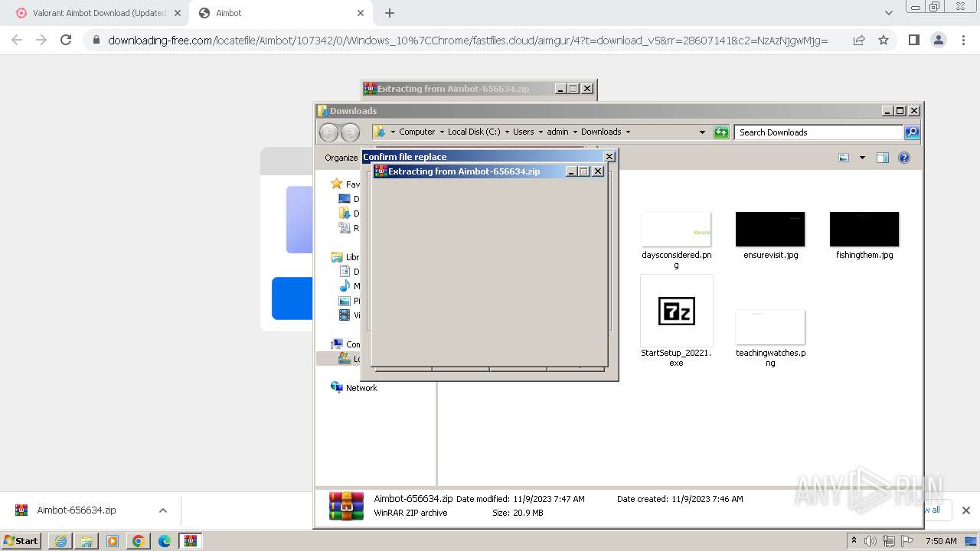Click the Explorer refresh button
Image resolution: width=980 pixels, height=551 pixels.
[721, 132]
